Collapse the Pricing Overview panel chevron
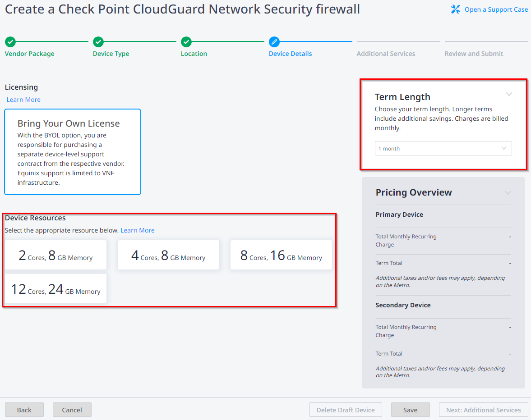This screenshot has width=531, height=420. point(508,193)
